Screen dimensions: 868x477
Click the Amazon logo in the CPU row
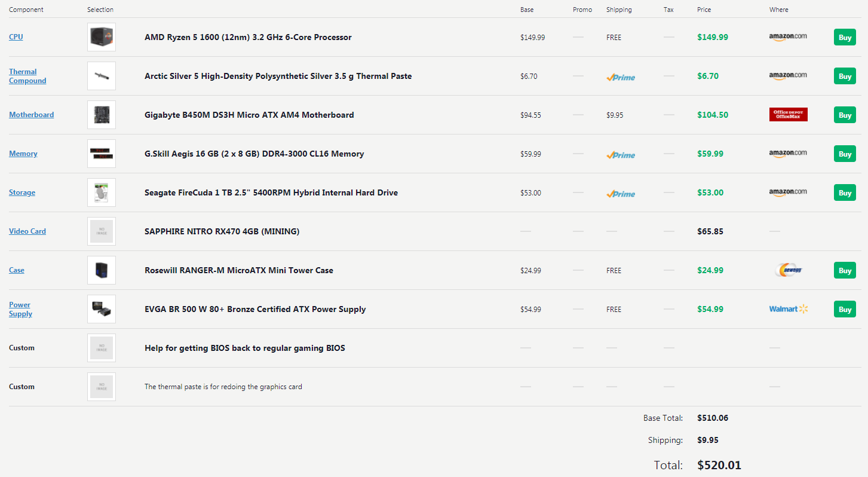coord(788,37)
